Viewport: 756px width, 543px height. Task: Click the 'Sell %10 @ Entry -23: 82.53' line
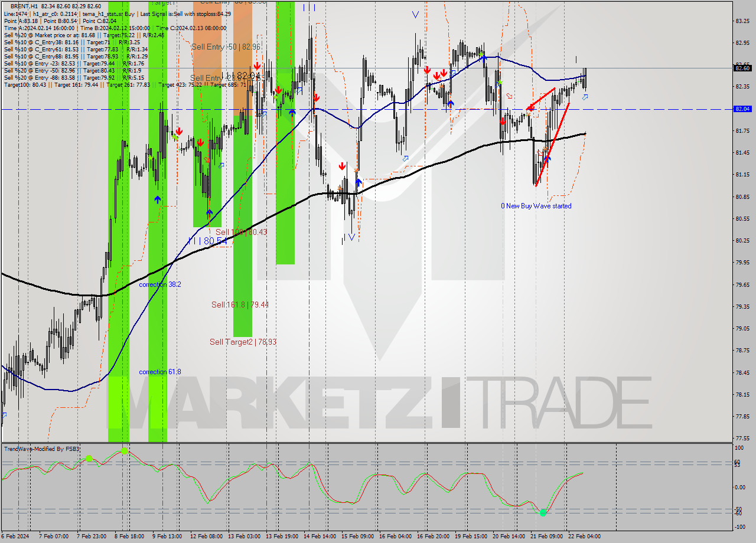pos(74,63)
